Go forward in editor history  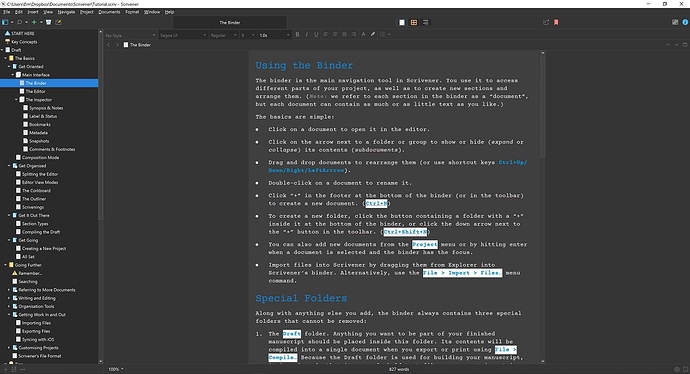tap(117, 45)
